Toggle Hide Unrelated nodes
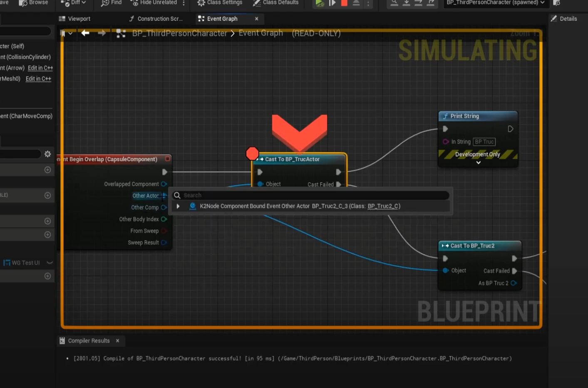This screenshot has width=588, height=388. [x=154, y=2]
